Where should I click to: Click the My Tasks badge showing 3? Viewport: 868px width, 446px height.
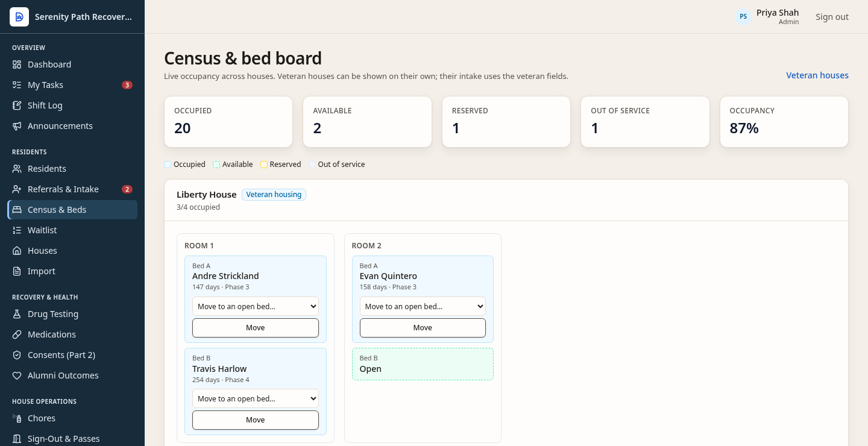[127, 85]
